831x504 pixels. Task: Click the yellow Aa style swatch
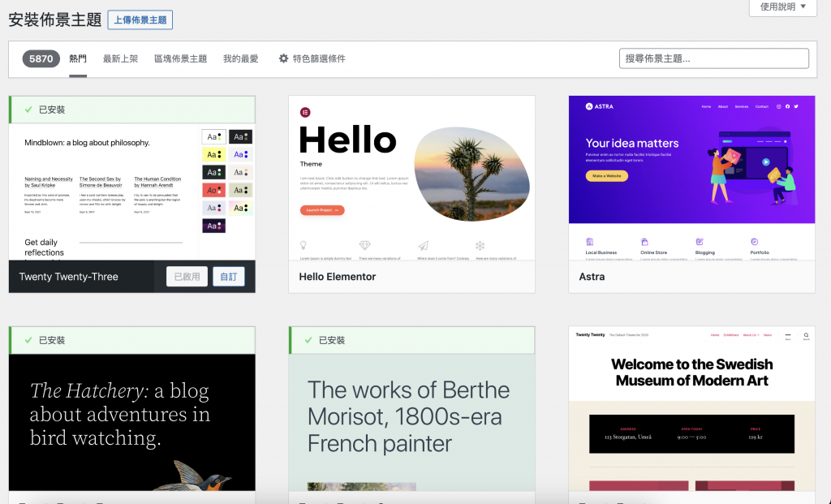(214, 155)
